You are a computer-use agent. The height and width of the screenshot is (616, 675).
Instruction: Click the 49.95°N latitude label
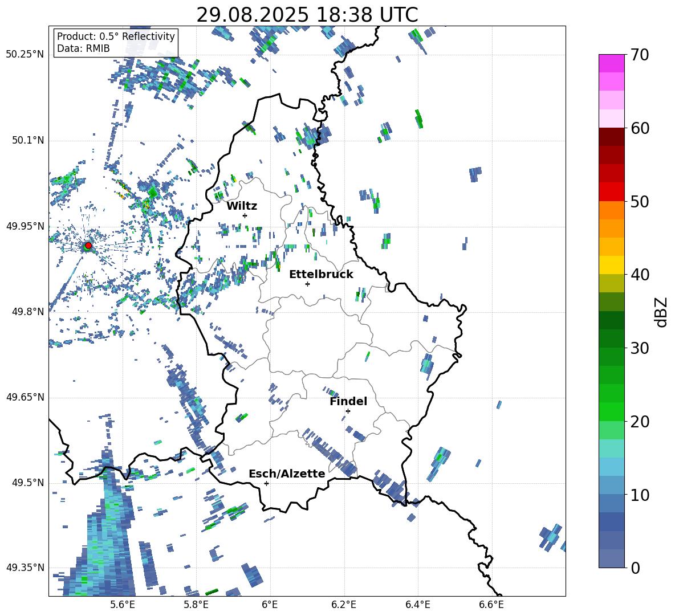[25, 226]
